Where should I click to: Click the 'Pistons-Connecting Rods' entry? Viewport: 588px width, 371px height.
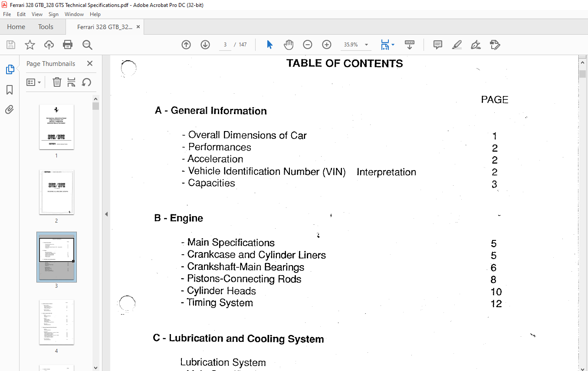tap(241, 279)
